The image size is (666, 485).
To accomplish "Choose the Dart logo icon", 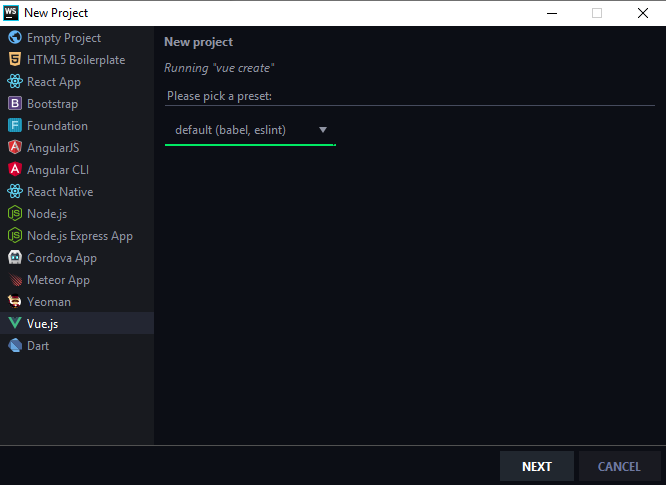I will [15, 345].
